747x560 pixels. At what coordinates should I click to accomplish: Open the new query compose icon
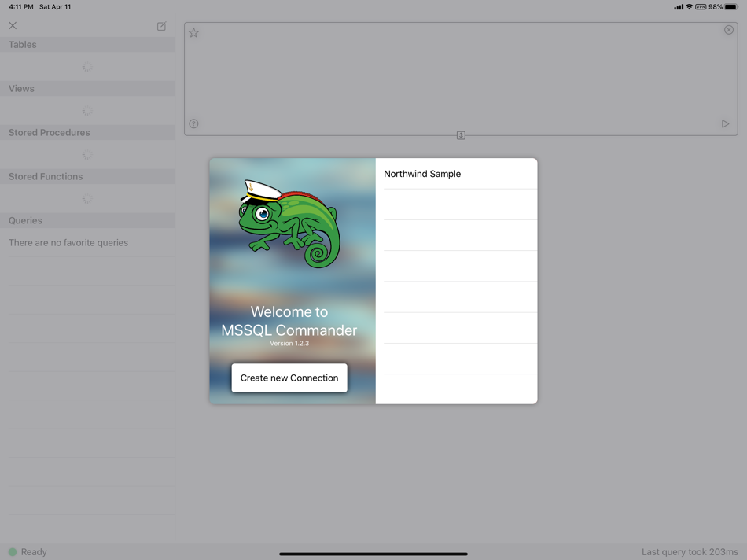tap(161, 26)
